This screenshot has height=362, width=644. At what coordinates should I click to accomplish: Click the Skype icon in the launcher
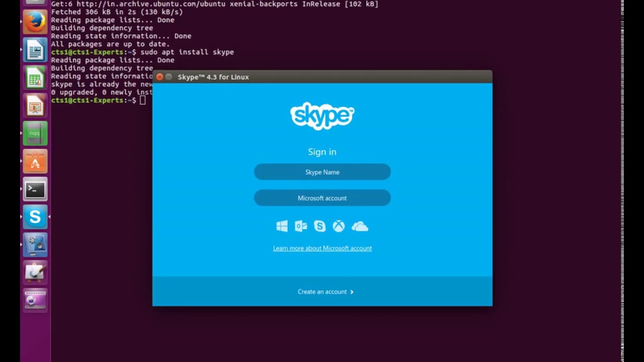click(35, 217)
